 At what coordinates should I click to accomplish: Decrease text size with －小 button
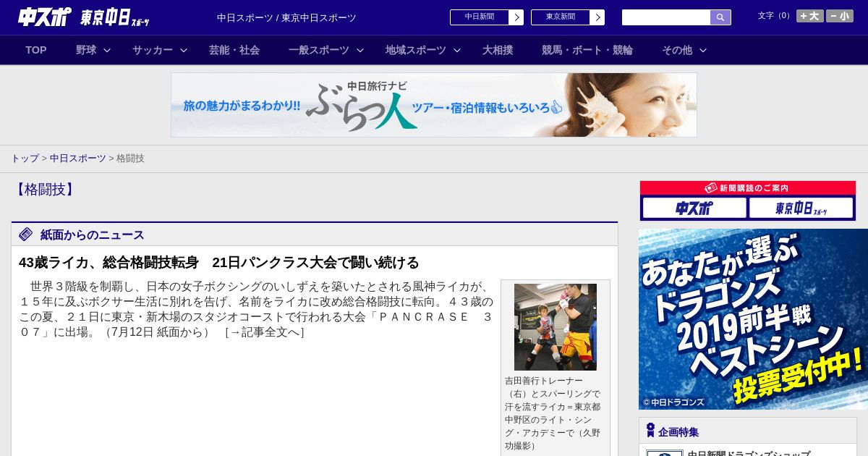tap(840, 16)
